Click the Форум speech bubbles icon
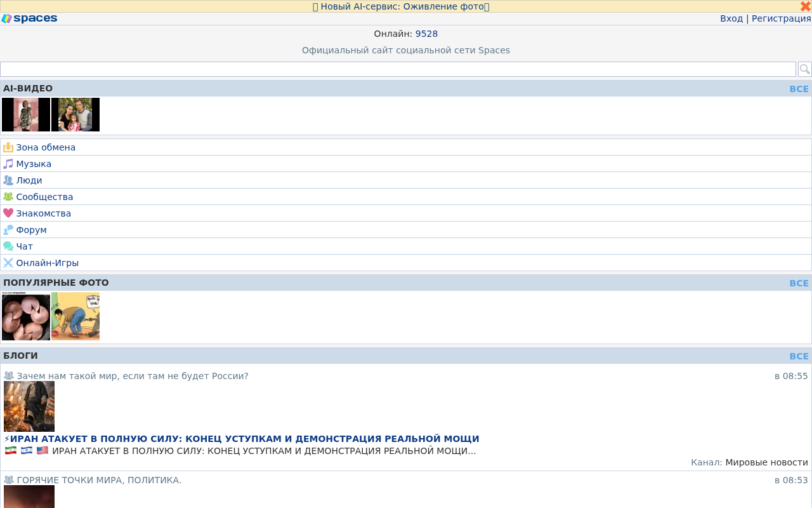 coord(8,230)
